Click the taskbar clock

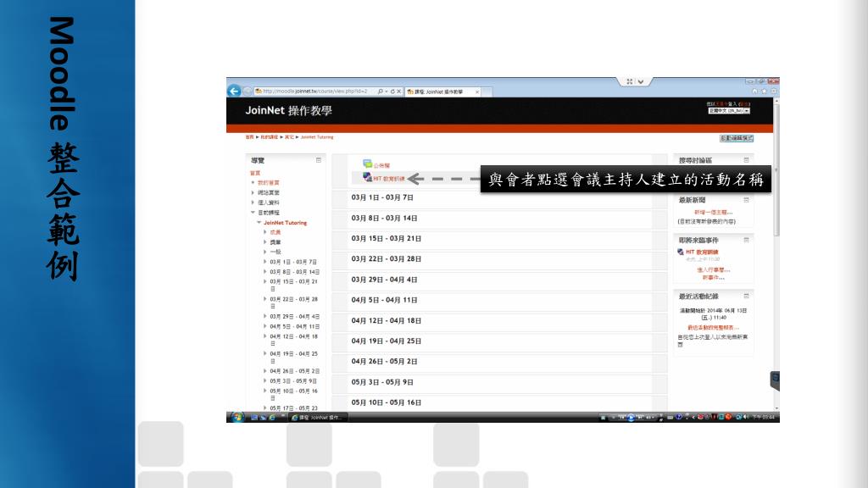(x=764, y=417)
